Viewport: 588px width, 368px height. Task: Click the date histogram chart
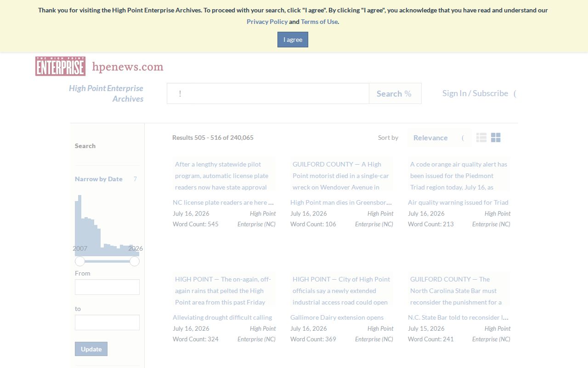click(x=107, y=225)
